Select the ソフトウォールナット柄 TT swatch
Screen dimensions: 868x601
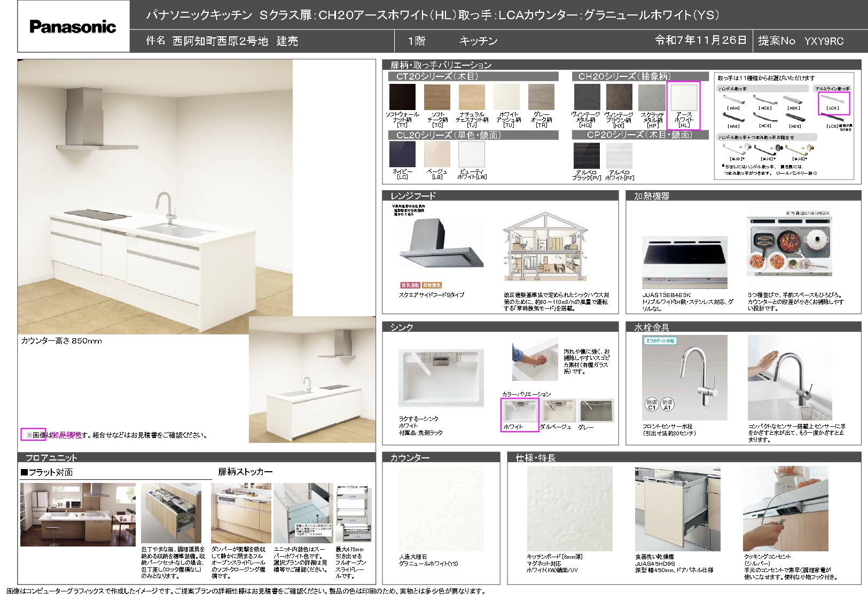click(x=402, y=97)
